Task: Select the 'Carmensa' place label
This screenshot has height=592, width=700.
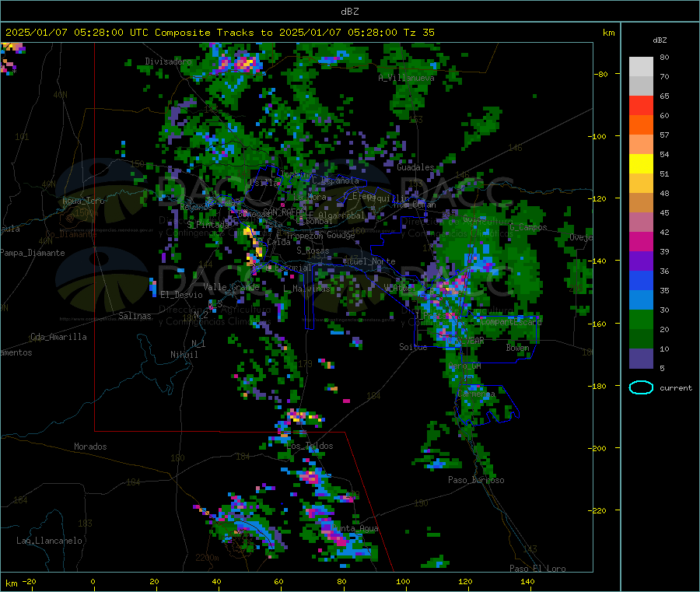Action: pyautogui.click(x=476, y=394)
